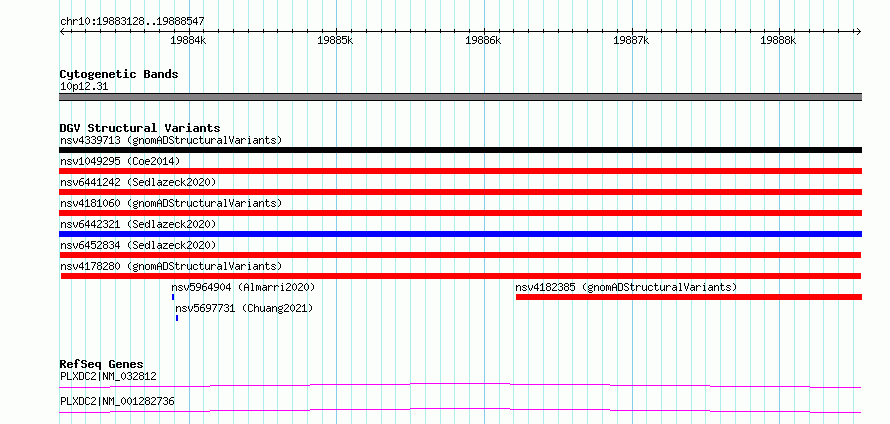Open the nsv4181060 gnomAD variant label
890x424 pixels.
coord(171,203)
